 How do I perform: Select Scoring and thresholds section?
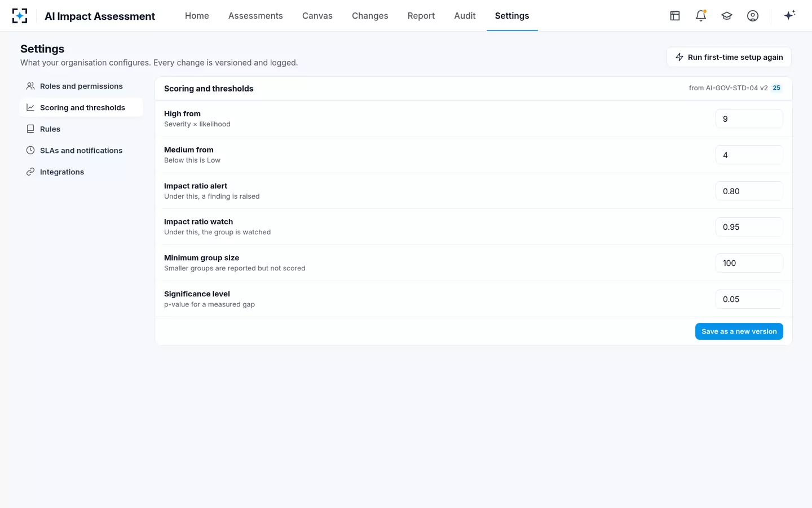click(x=81, y=108)
